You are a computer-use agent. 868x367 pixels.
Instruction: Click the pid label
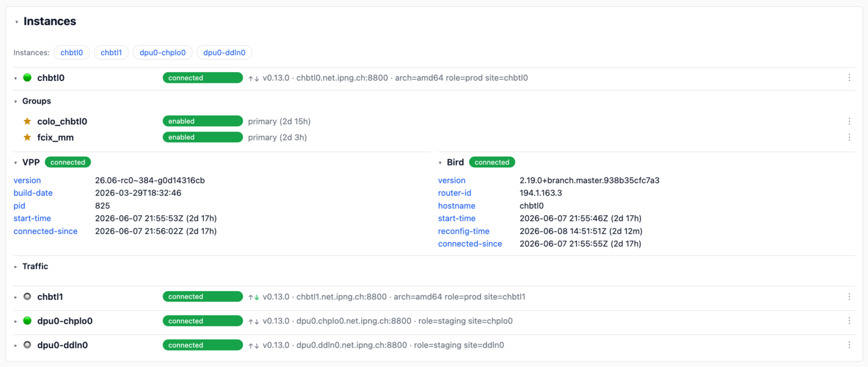(x=19, y=206)
